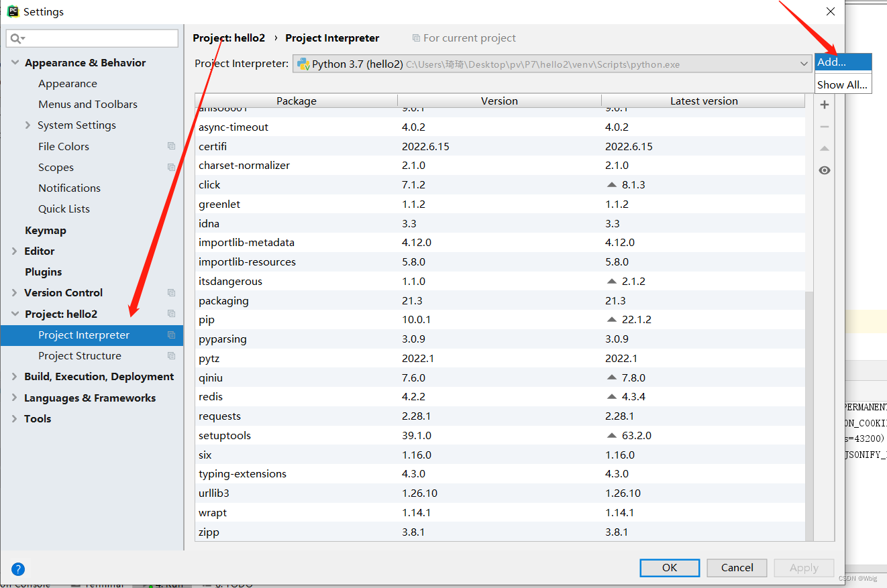Click the upgrade package arrow icon
The height and width of the screenshot is (588, 887).
point(825,148)
